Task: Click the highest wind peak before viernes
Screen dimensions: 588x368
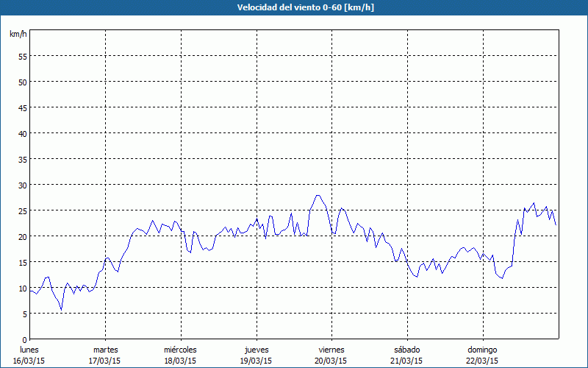Action: coord(318,195)
